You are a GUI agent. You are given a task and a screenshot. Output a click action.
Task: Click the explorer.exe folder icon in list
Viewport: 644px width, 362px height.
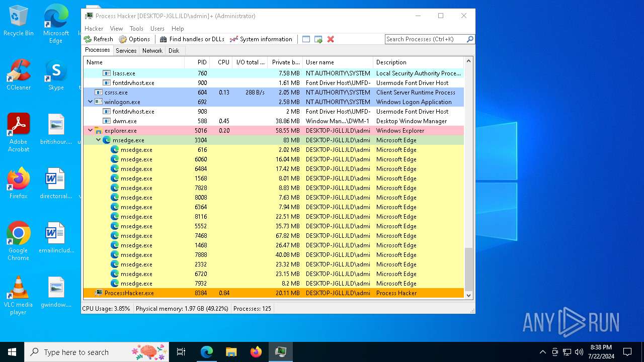click(x=99, y=131)
